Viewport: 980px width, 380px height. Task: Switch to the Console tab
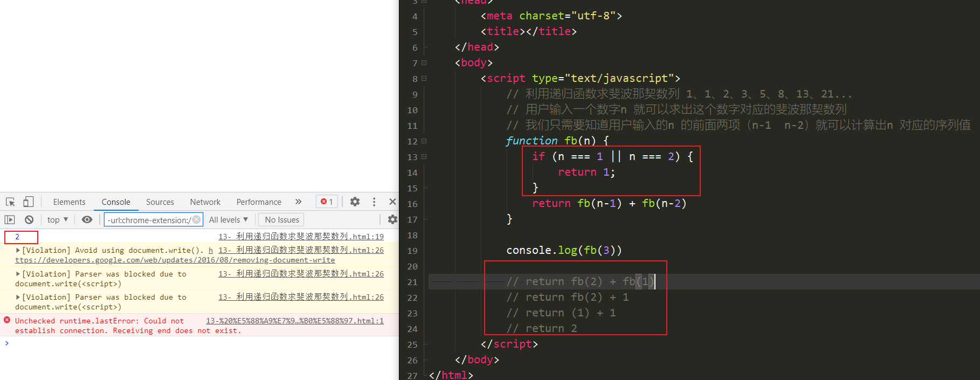pyautogui.click(x=116, y=202)
